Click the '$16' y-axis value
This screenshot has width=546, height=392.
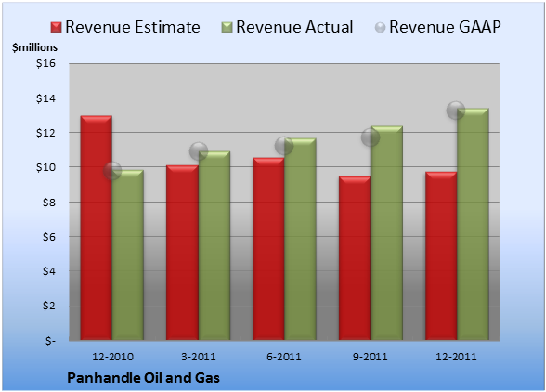[x=45, y=63]
